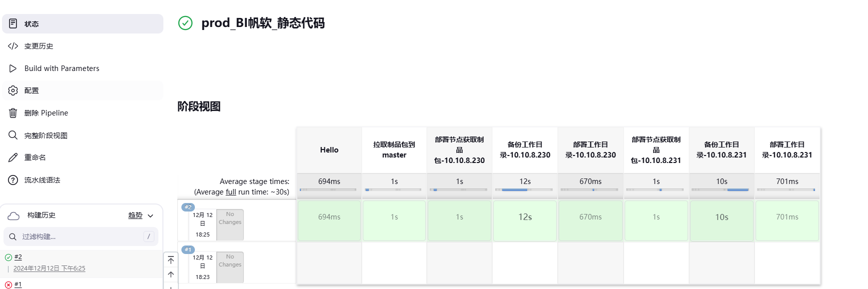Click the scroll-up arrow icon
Screen dimensions: 868x289
[171, 274]
